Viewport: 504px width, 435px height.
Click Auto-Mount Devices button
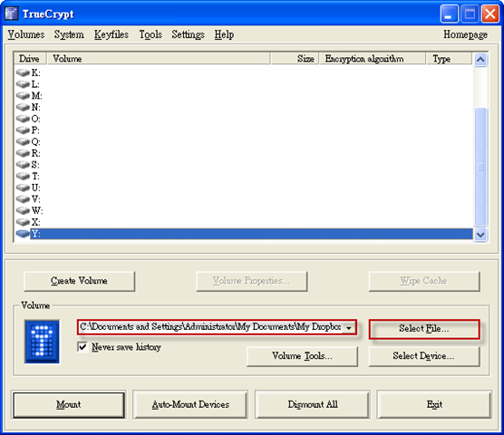pyautogui.click(x=190, y=404)
